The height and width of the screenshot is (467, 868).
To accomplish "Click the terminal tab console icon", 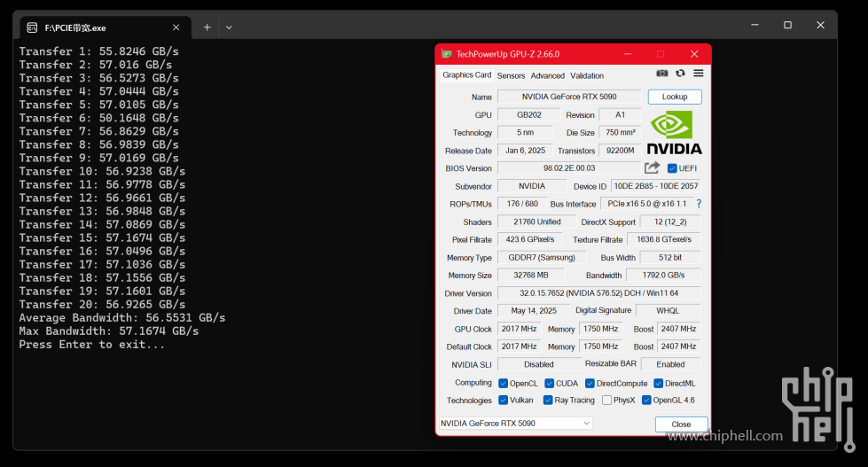I will click(x=33, y=27).
